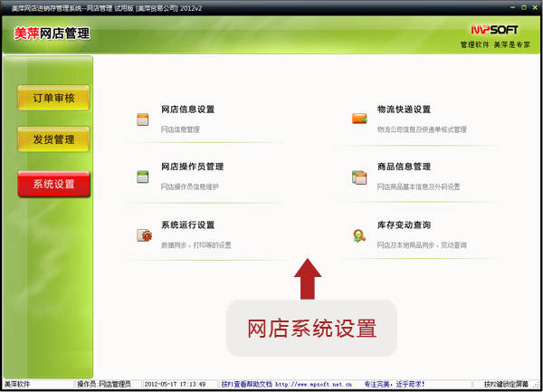Click the 网店信息设置 store icon
The width and height of the screenshot is (543, 392).
142,120
